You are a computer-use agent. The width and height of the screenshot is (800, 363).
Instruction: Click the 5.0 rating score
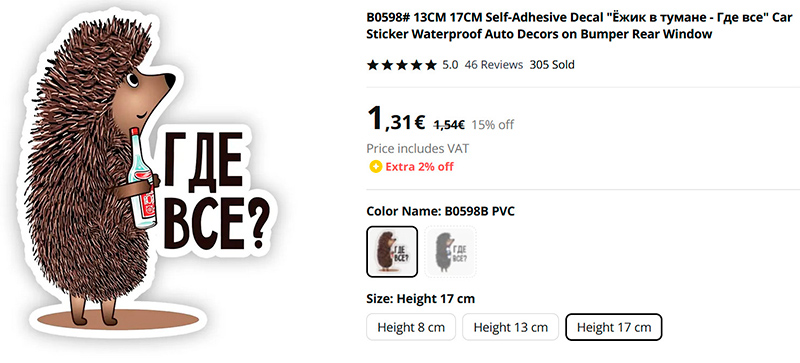click(450, 65)
